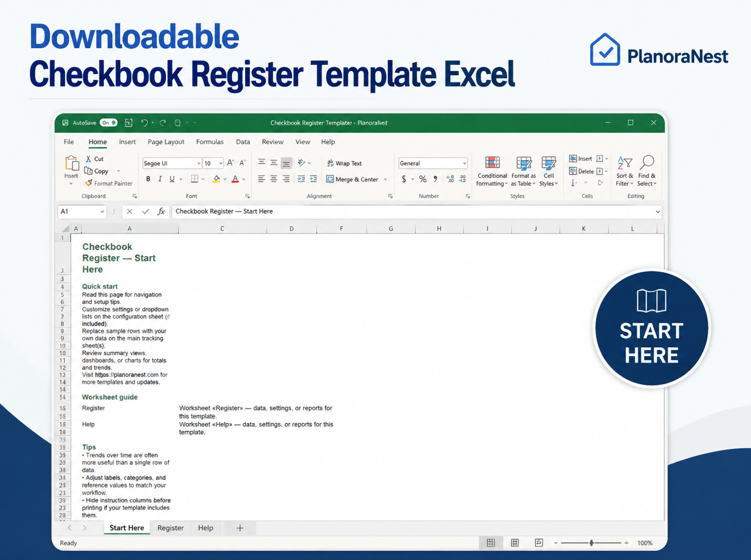Viewport: 751px width, 560px height.
Task: Decrease the font size
Action: pyautogui.click(x=243, y=163)
